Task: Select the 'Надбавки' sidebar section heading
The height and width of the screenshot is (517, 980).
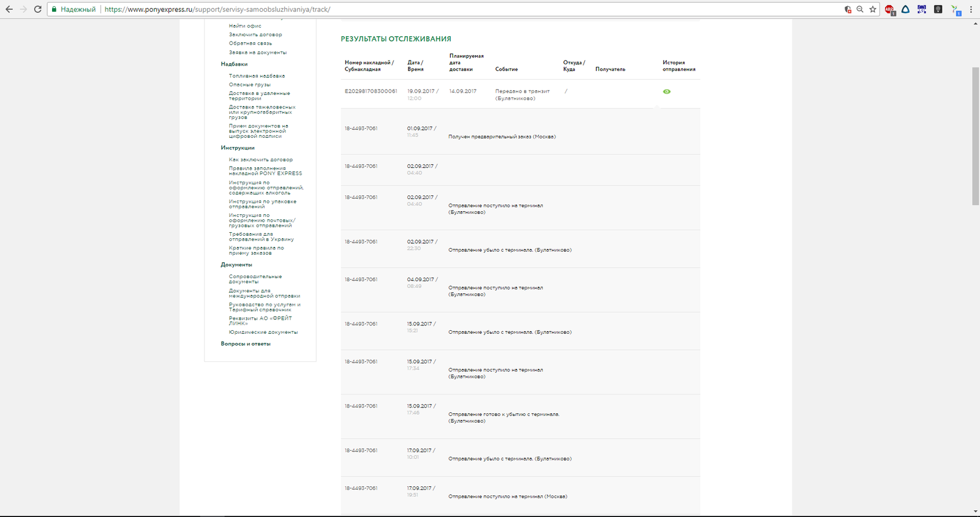Action: 234,64
